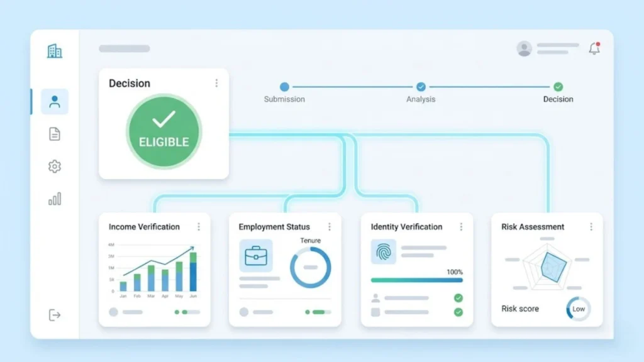Toggle the first green check in Identity Verification
The width and height of the screenshot is (644, 362).
pyautogui.click(x=458, y=298)
